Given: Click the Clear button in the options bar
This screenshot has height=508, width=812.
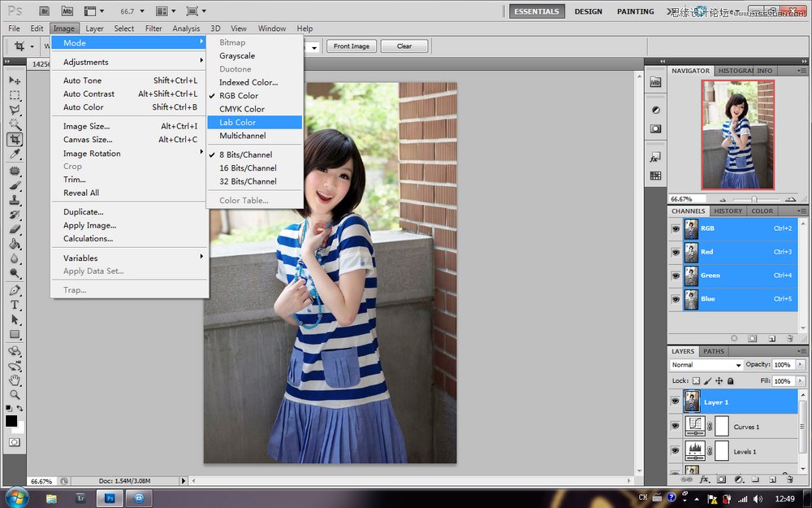Looking at the screenshot, I should click(x=404, y=46).
